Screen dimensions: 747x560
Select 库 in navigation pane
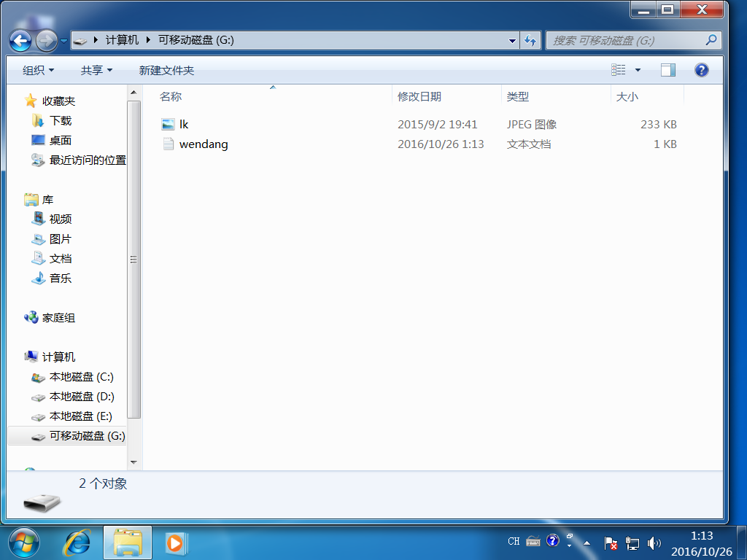tap(47, 200)
